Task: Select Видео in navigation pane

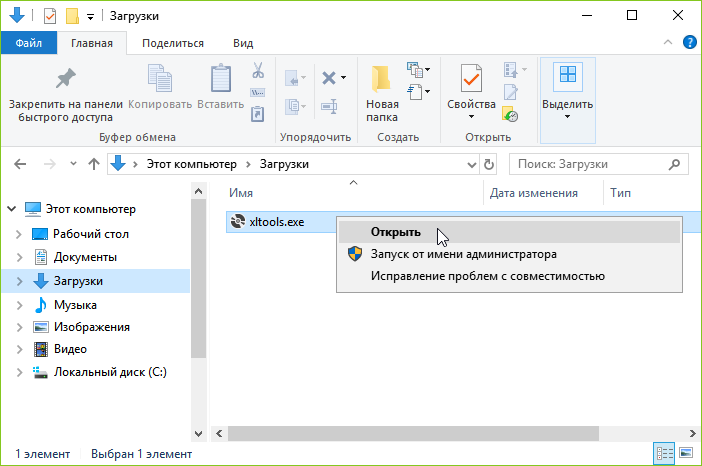Action: click(70, 349)
